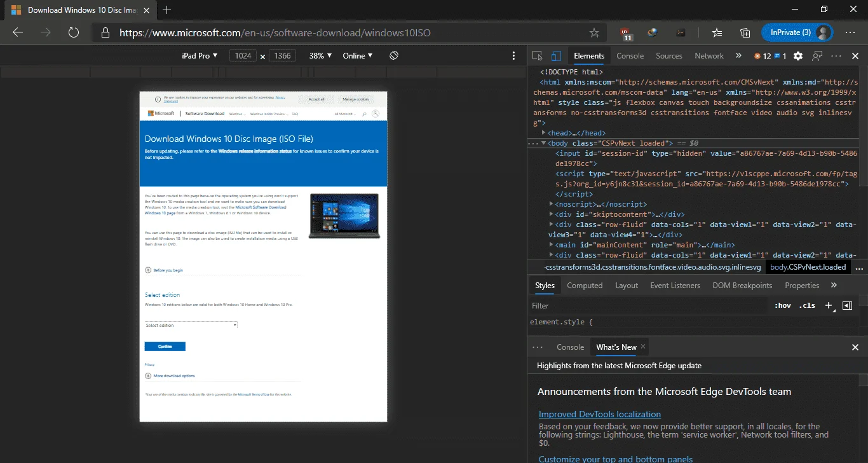868x463 pixels.
Task: Collapse the body element node
Action: click(544, 143)
